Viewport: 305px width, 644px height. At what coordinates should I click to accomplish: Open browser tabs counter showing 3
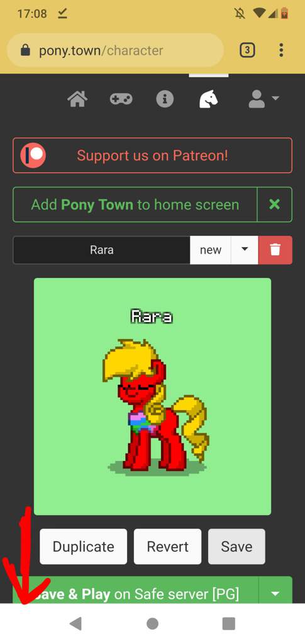click(x=247, y=50)
